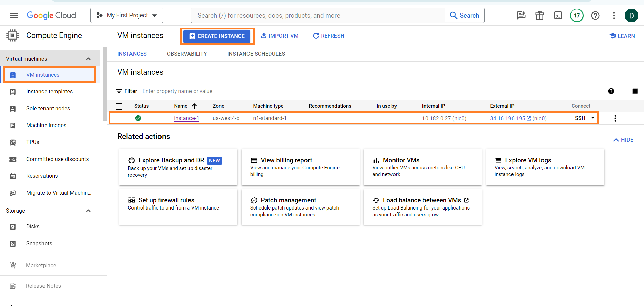644x306 pixels.
Task: Click the Create Instance button
Action: pos(217,36)
